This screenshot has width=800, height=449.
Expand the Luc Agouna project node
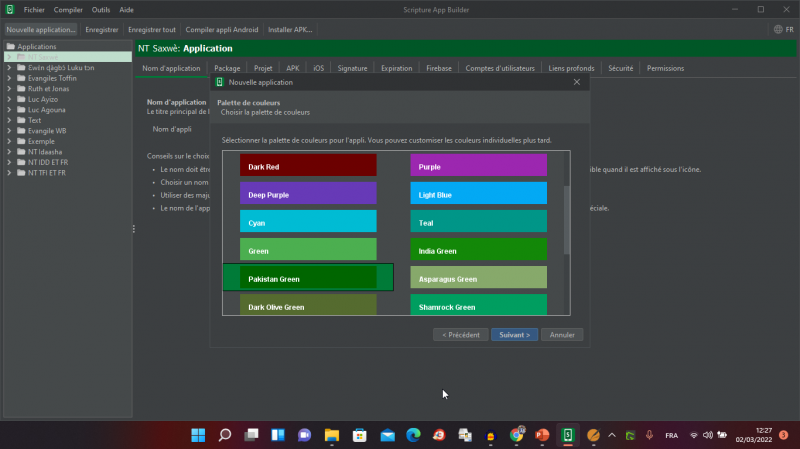pos(9,110)
